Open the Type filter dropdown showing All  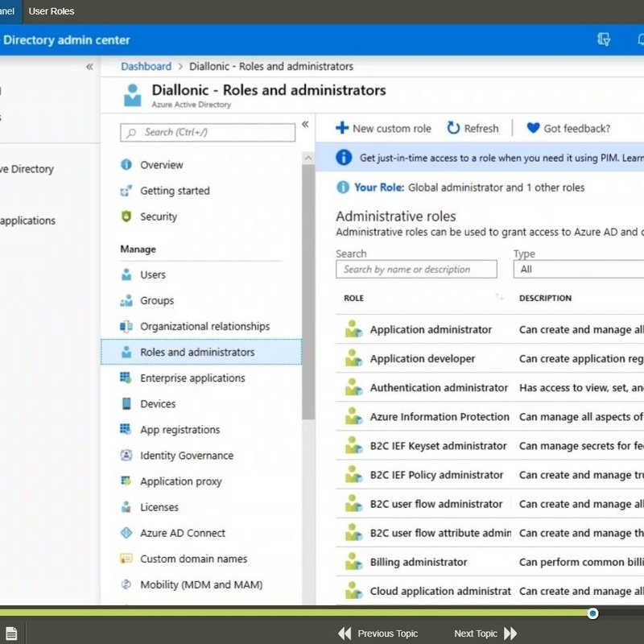[578, 269]
